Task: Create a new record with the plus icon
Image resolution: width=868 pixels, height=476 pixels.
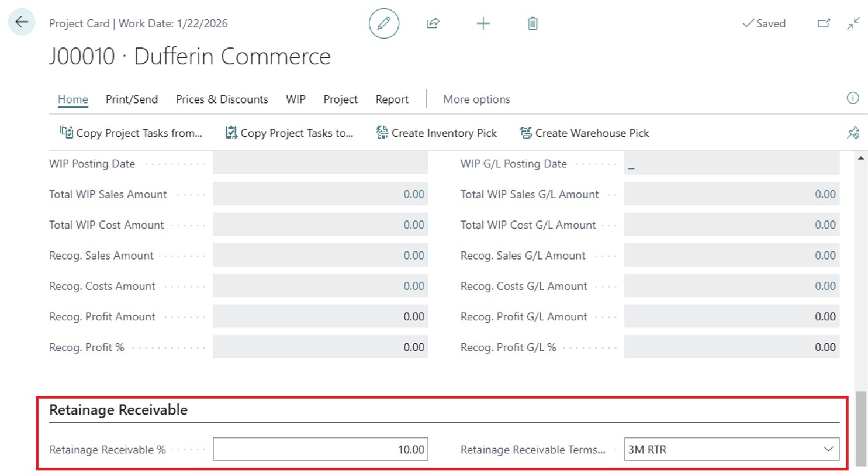Action: (483, 23)
